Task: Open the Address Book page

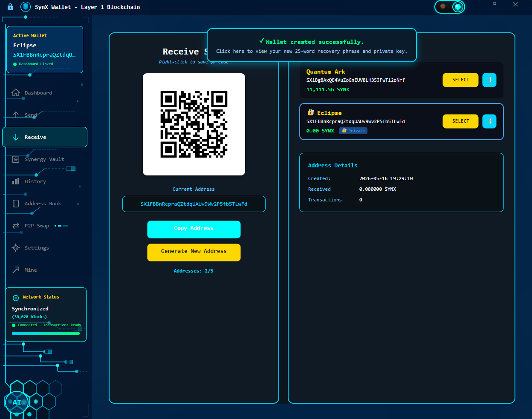Action: [x=45, y=204]
